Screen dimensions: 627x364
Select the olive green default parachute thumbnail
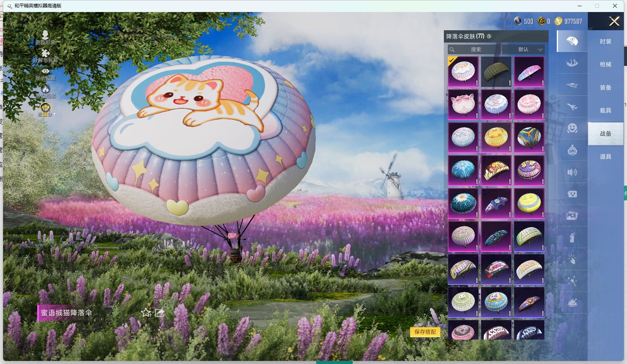[496, 72]
